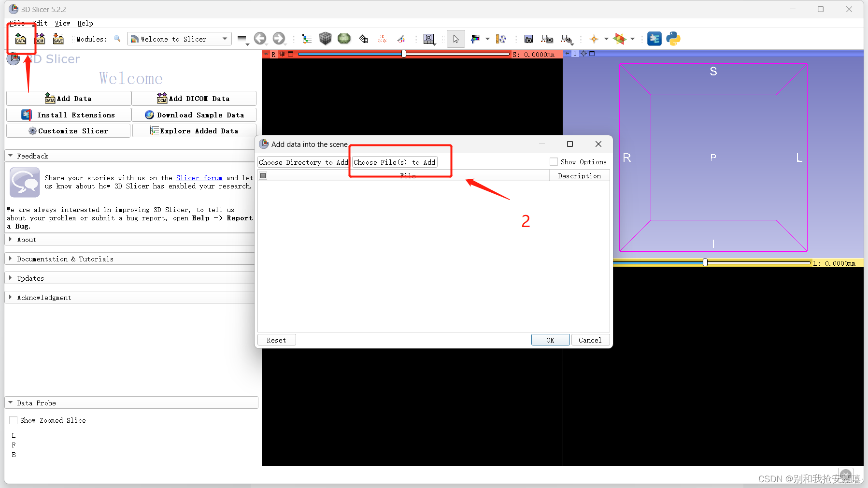The width and height of the screenshot is (868, 488).
Task: Open the Extensions Manager icon
Action: click(655, 39)
